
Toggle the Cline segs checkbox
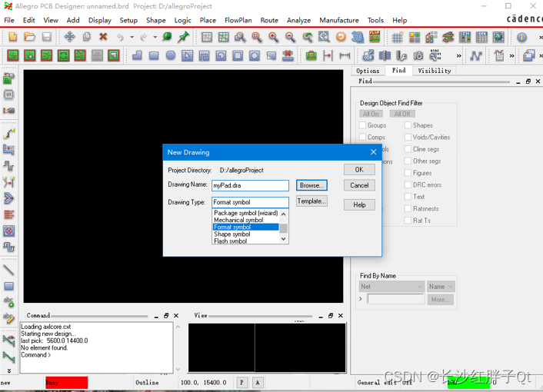click(x=408, y=149)
